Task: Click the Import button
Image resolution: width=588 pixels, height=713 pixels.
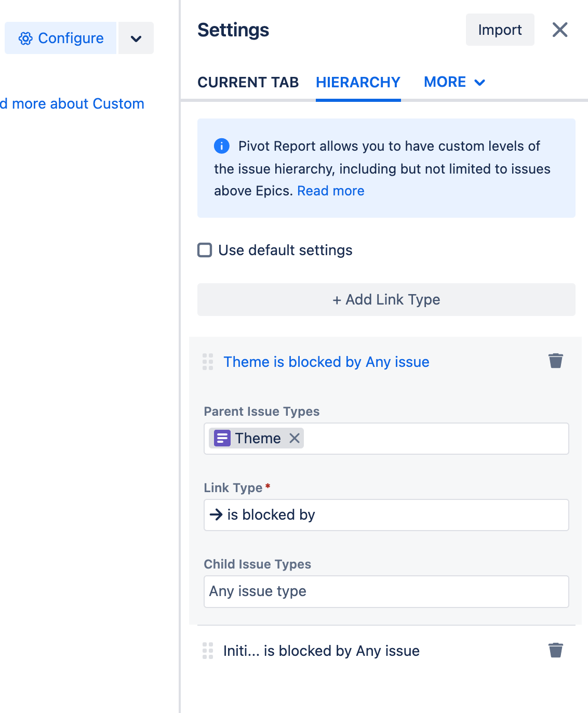Action: coord(499,30)
